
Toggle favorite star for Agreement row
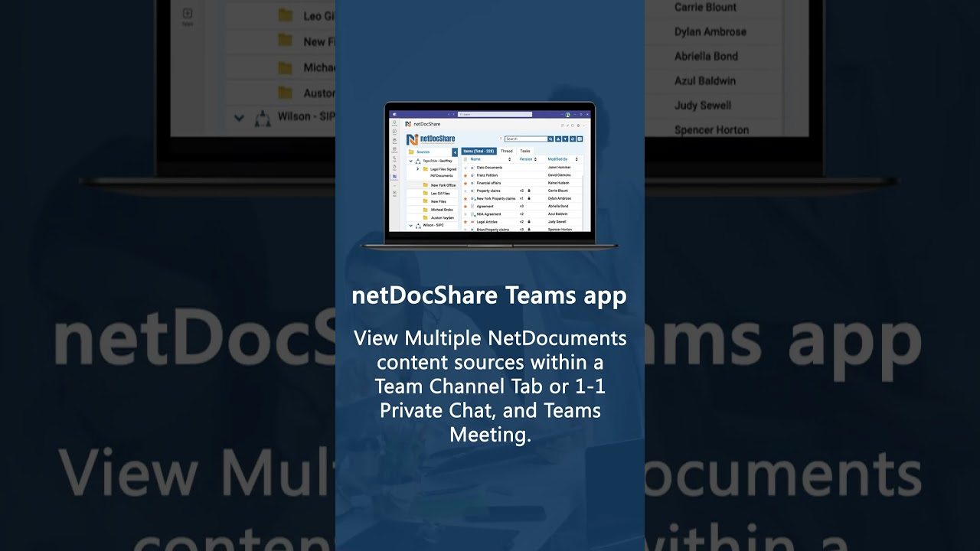coord(465,207)
